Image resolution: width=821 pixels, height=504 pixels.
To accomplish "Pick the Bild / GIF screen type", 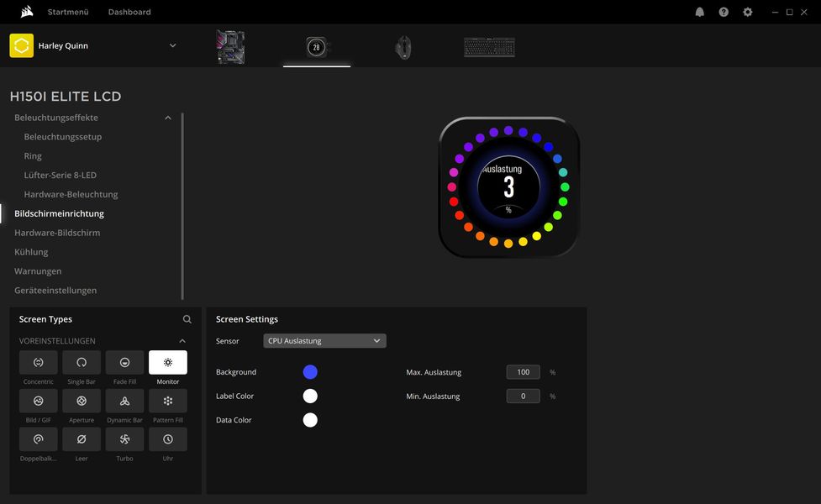I will 38,401.
